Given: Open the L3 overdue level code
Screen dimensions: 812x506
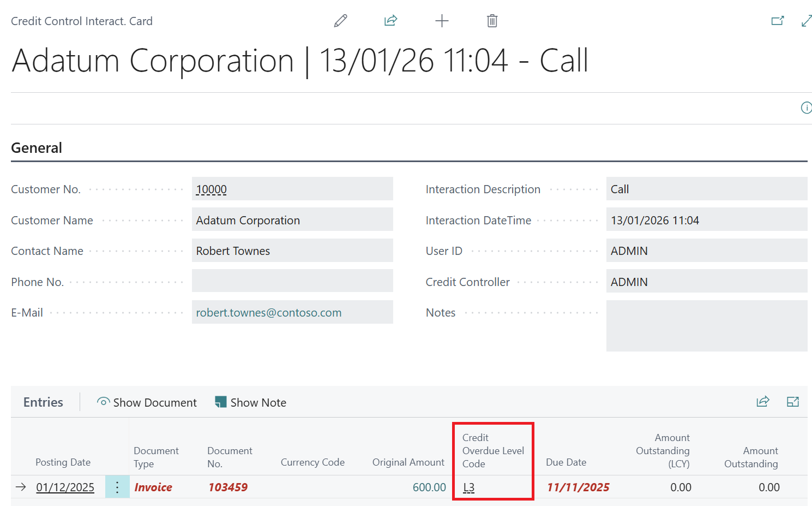Looking at the screenshot, I should pyautogui.click(x=468, y=487).
